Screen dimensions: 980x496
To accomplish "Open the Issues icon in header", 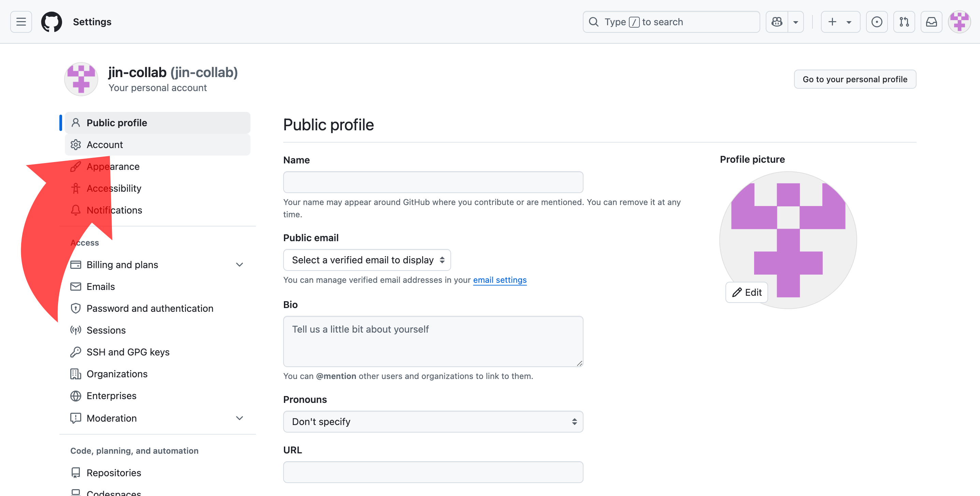I will click(877, 22).
